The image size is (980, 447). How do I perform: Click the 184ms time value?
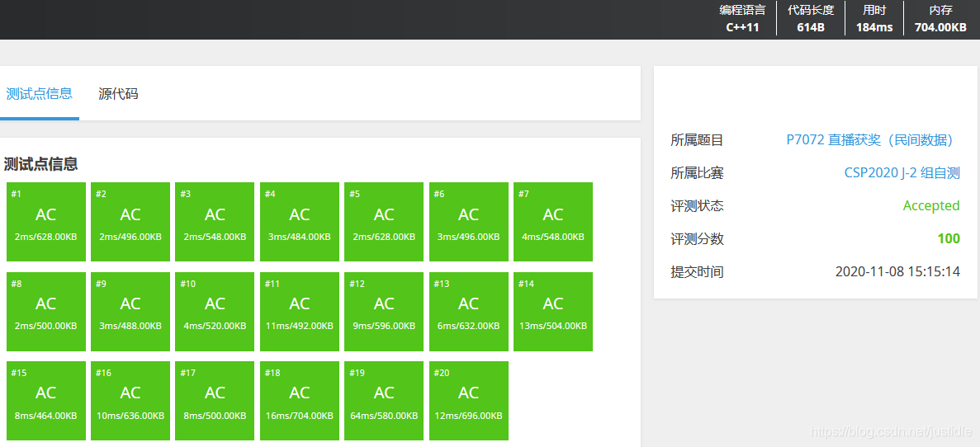coord(874,27)
